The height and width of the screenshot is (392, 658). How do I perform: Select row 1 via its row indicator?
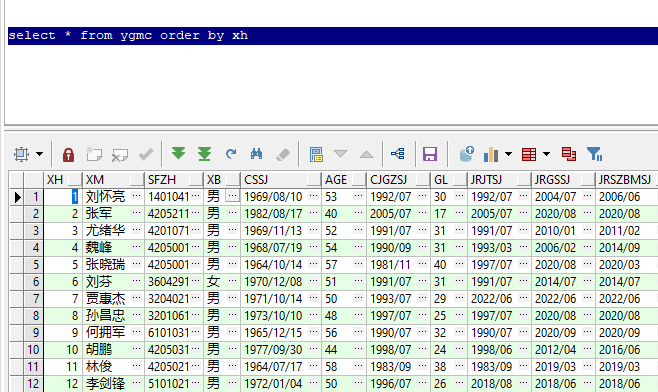pyautogui.click(x=17, y=197)
